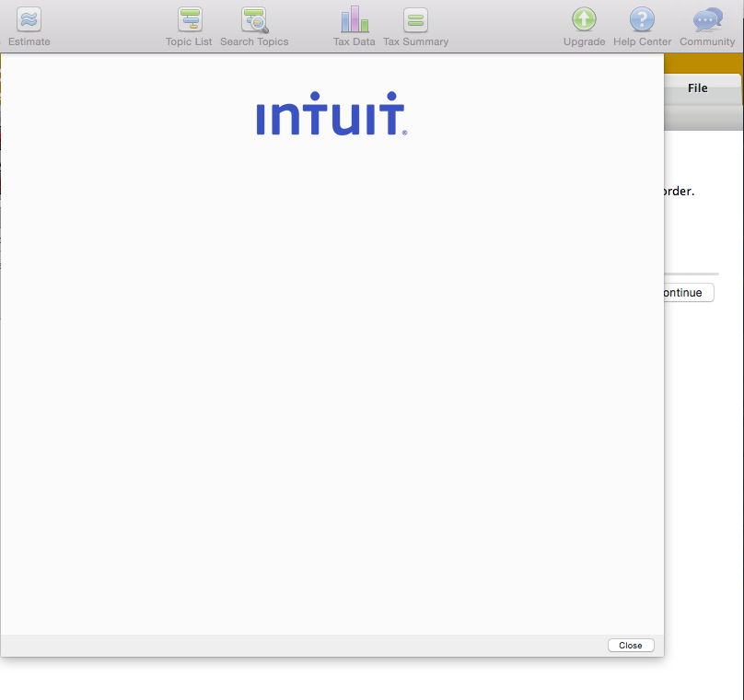
Task: Show the Tax Summary icon
Action: point(415,20)
